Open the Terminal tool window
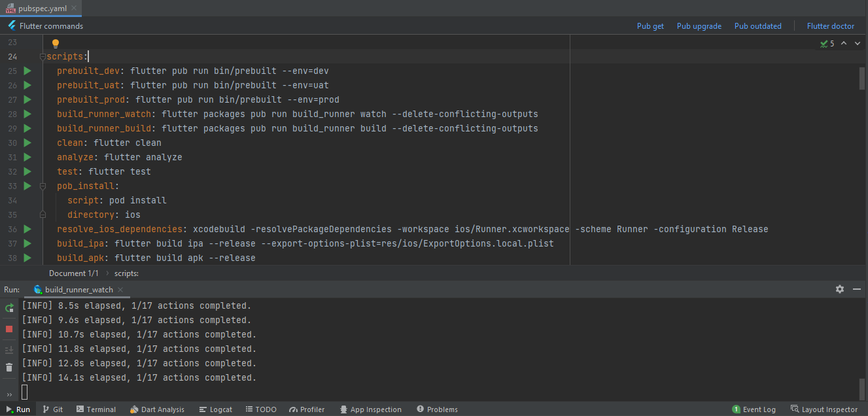The image size is (868, 416). click(95, 409)
